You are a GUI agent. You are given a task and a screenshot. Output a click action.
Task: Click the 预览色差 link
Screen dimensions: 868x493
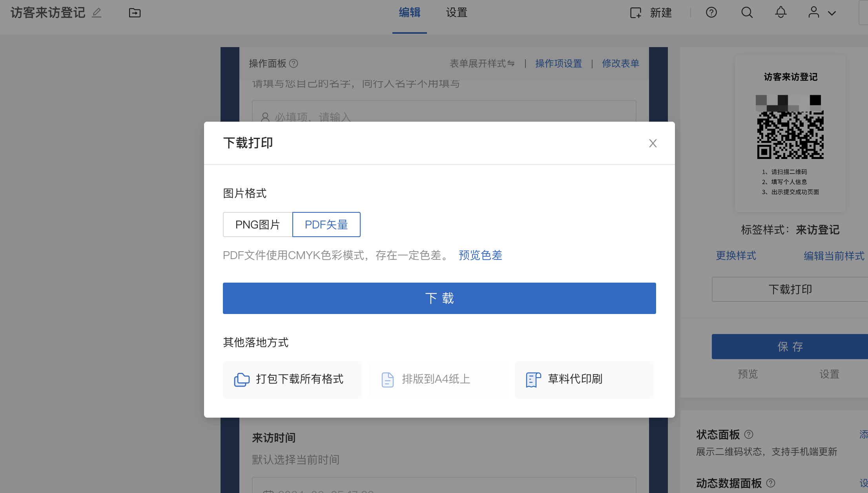(480, 255)
